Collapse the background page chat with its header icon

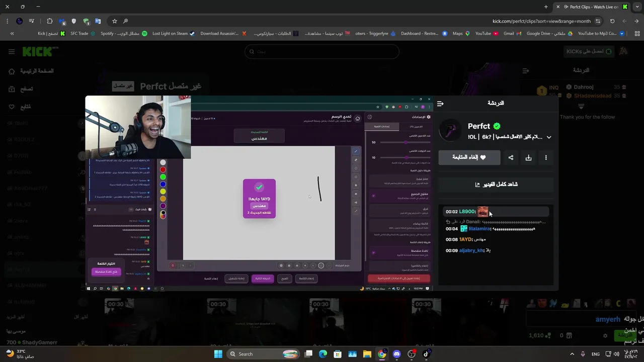click(x=526, y=71)
